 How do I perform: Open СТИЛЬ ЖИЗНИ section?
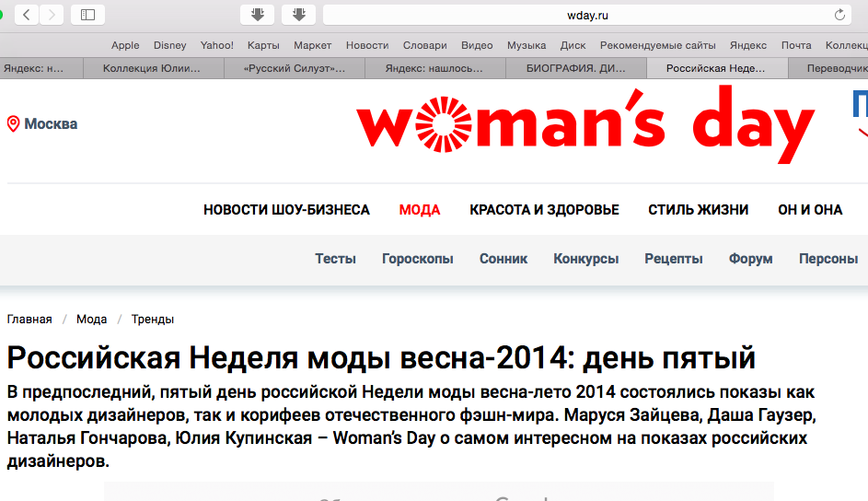(698, 210)
